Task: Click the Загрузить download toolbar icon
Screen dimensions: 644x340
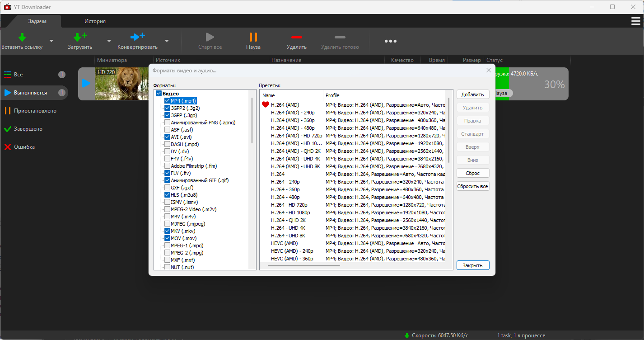Action: (80, 37)
